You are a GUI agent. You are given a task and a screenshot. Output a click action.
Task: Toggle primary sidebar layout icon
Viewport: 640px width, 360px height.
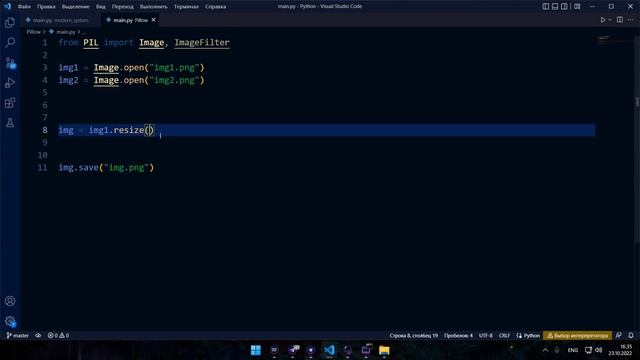(x=546, y=7)
